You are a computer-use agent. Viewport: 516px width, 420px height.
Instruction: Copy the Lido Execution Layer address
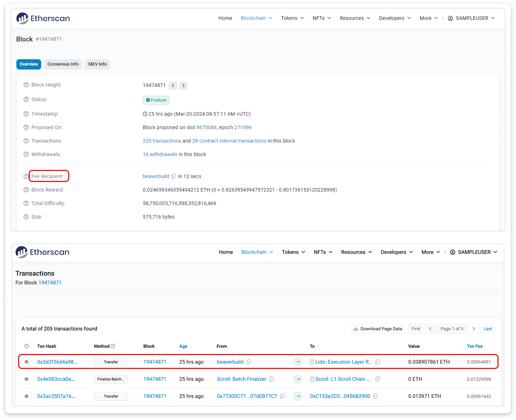tap(378, 362)
